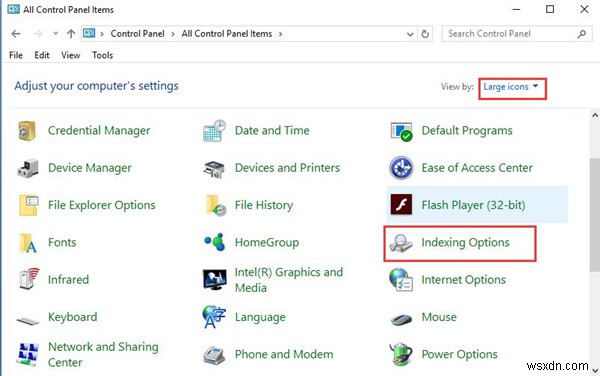Click the Keyboard icon
Screen dimensions: 600x376
[x=28, y=321]
